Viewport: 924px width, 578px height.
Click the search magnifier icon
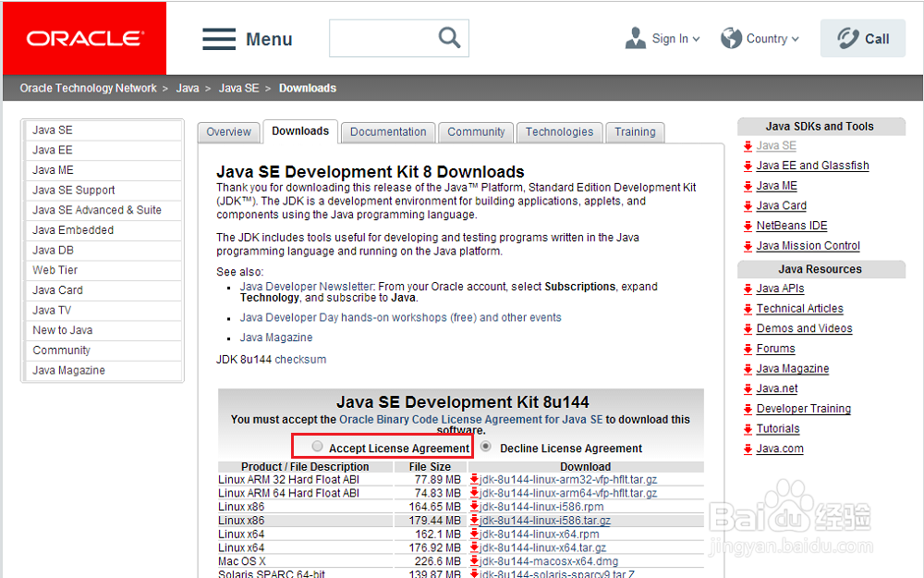coord(449,38)
